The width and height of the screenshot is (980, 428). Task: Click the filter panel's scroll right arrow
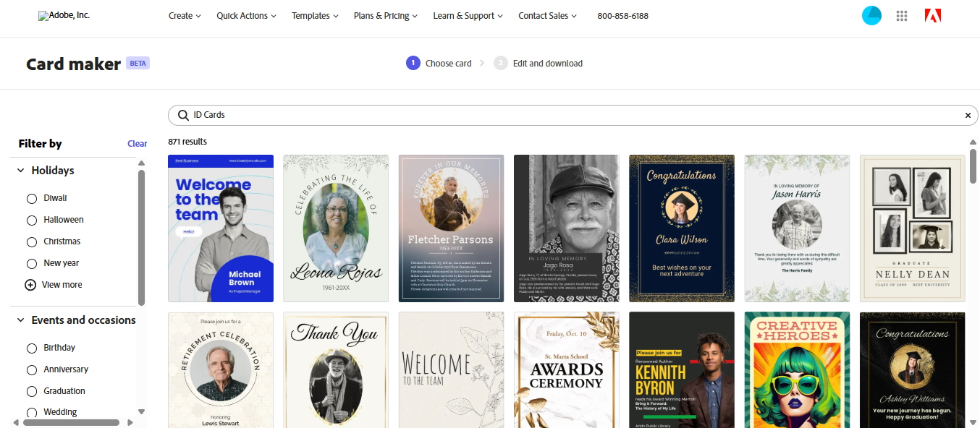coord(130,422)
